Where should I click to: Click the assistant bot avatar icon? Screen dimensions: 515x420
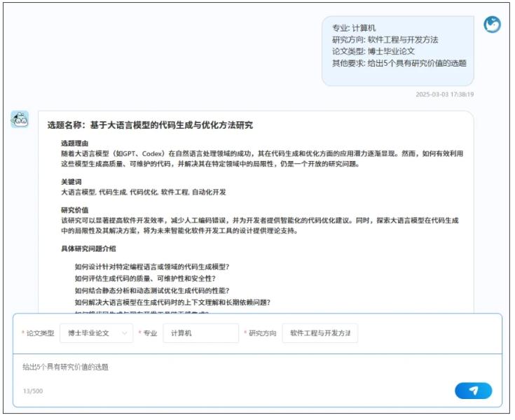pos(20,120)
